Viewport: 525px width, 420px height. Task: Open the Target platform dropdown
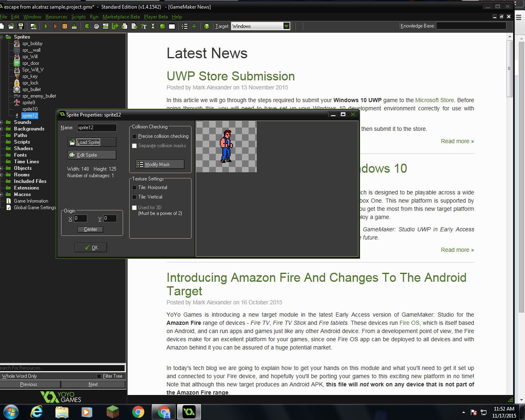coord(286,25)
